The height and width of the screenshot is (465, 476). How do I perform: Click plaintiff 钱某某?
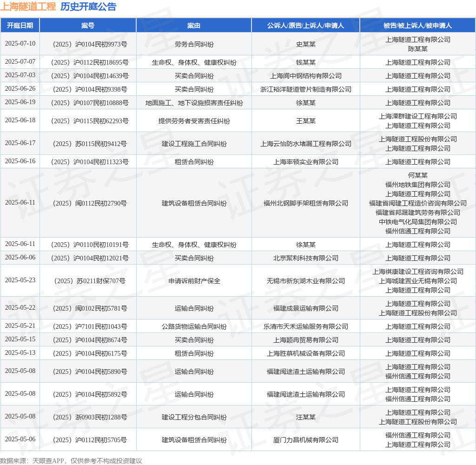(x=306, y=63)
